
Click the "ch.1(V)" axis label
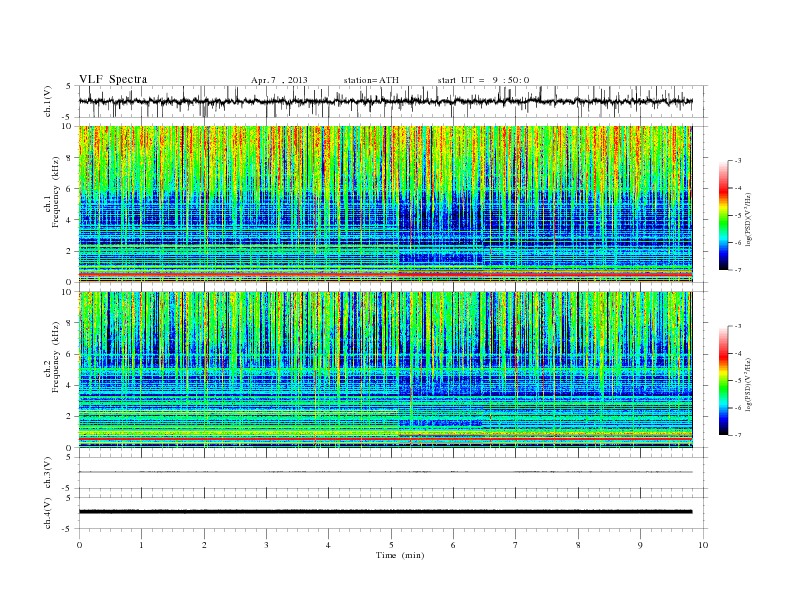click(x=48, y=101)
